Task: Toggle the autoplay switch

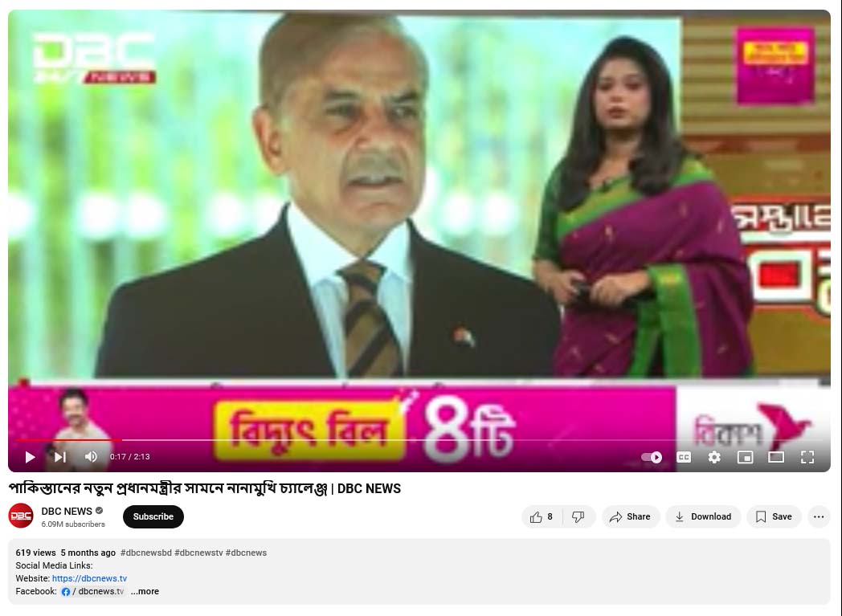Action: point(652,457)
